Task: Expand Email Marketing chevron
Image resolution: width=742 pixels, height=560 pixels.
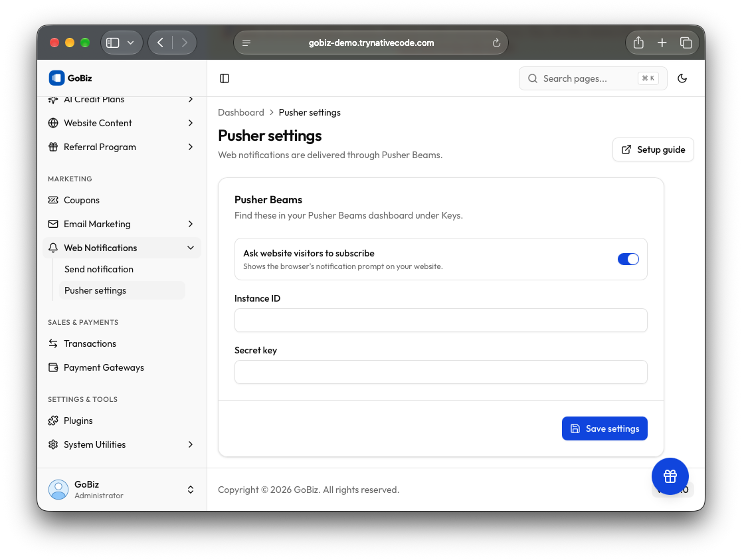Action: point(191,224)
